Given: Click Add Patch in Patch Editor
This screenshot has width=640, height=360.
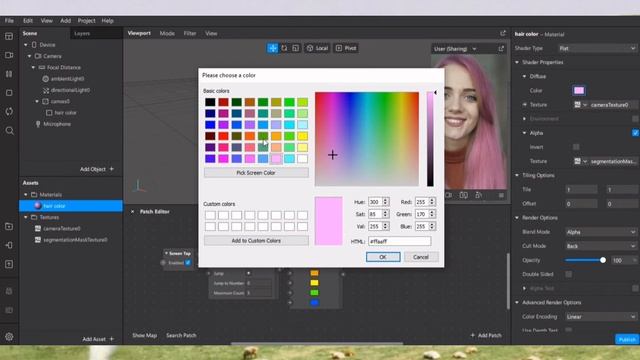Looking at the screenshot, I should pyautogui.click(x=486, y=335).
